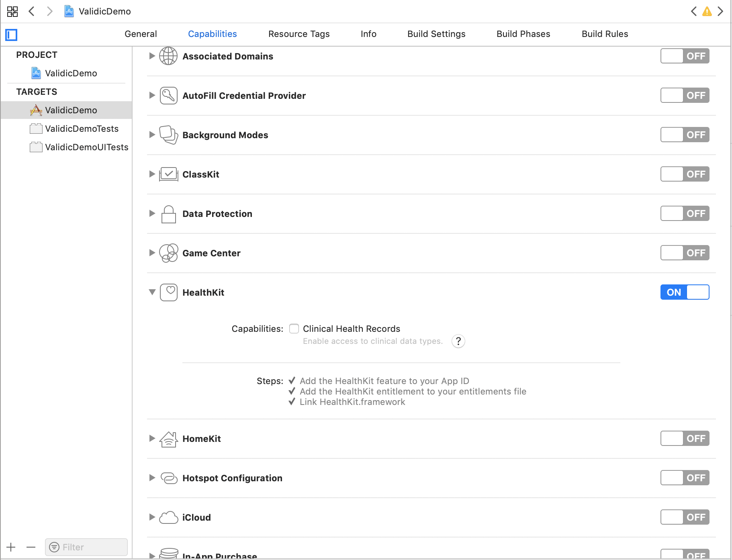Open the Build Phases tab

(x=523, y=34)
